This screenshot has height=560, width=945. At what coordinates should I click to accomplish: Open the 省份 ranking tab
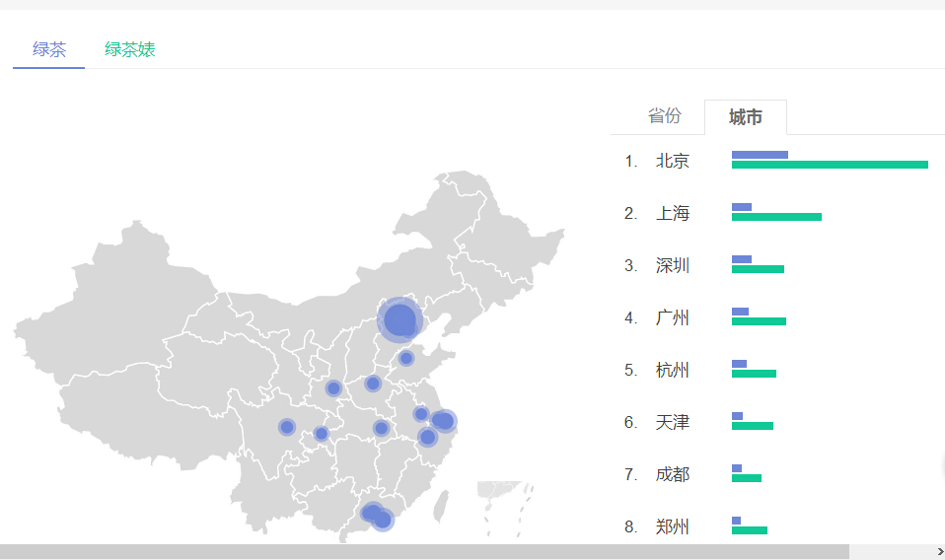pyautogui.click(x=664, y=115)
